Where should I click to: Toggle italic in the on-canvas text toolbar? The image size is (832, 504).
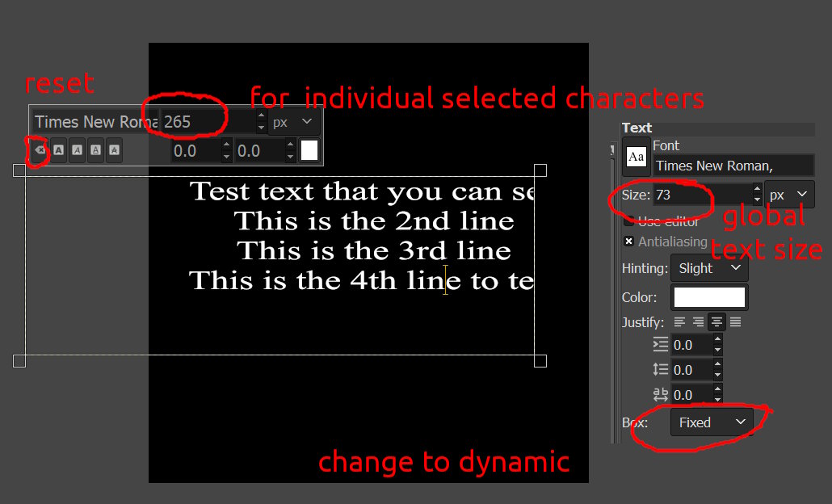[78, 150]
